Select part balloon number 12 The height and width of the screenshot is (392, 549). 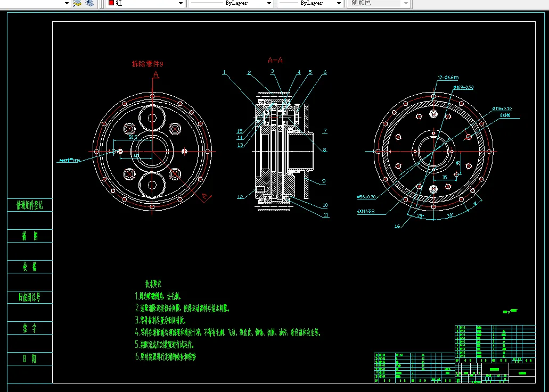[x=240, y=197]
